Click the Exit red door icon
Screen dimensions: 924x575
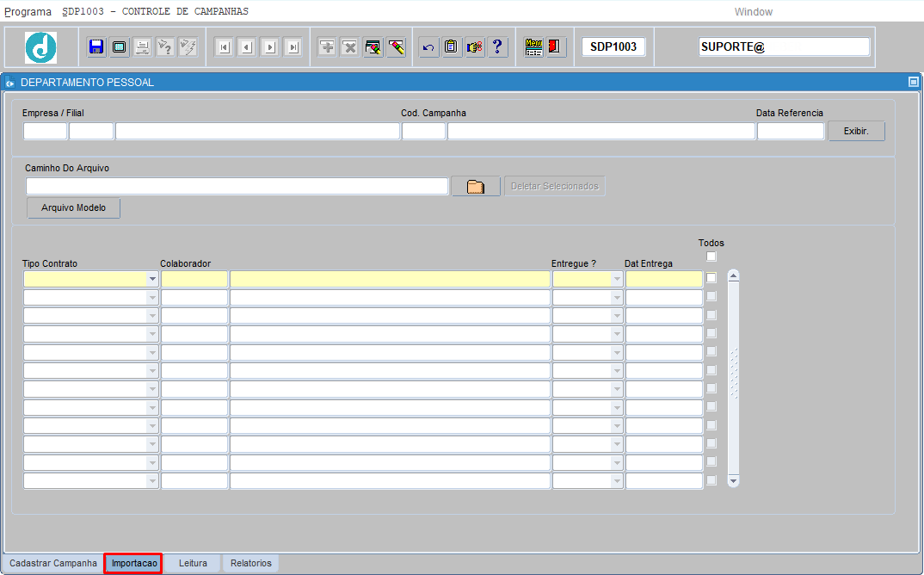[x=555, y=46]
